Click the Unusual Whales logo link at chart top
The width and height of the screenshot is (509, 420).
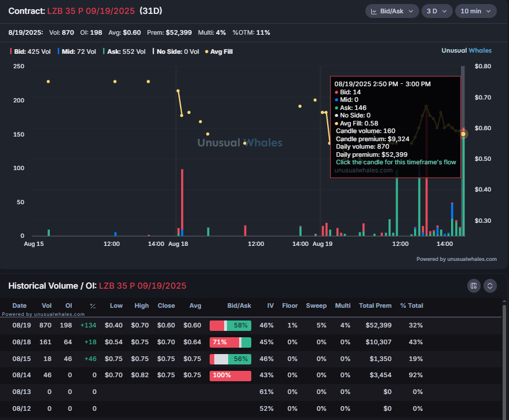[x=466, y=50]
